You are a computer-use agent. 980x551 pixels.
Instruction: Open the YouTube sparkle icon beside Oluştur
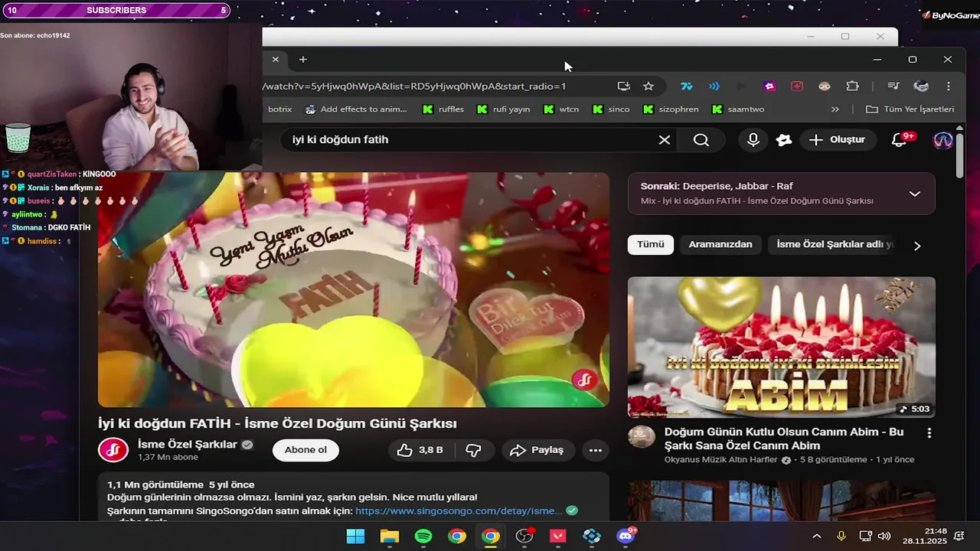(783, 140)
